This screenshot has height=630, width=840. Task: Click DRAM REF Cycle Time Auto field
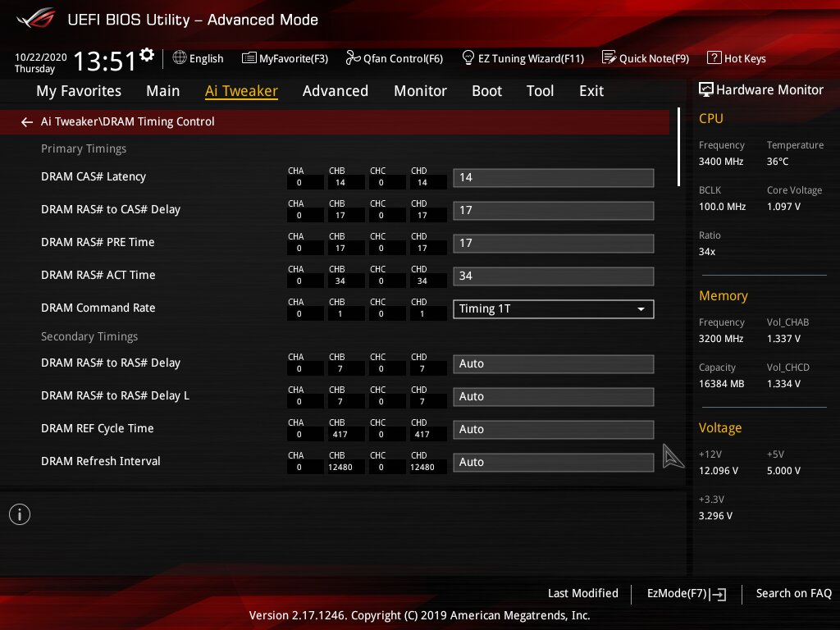(554, 429)
